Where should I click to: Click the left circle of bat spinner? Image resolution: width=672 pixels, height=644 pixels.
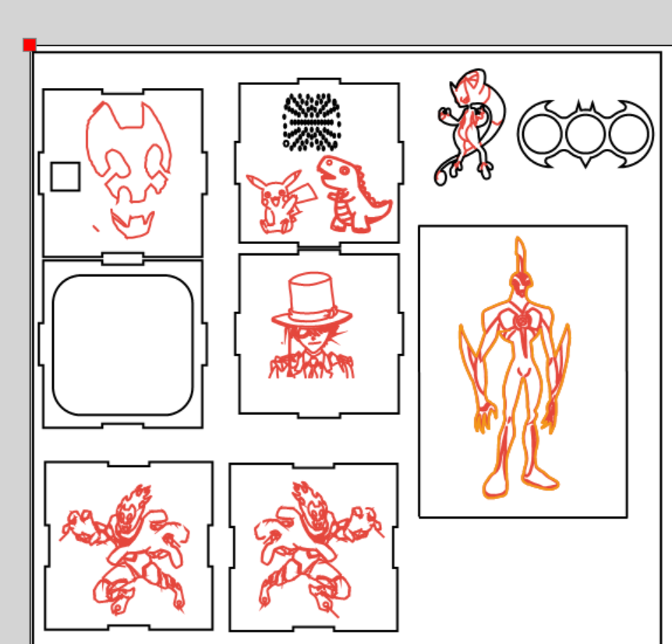(542, 134)
